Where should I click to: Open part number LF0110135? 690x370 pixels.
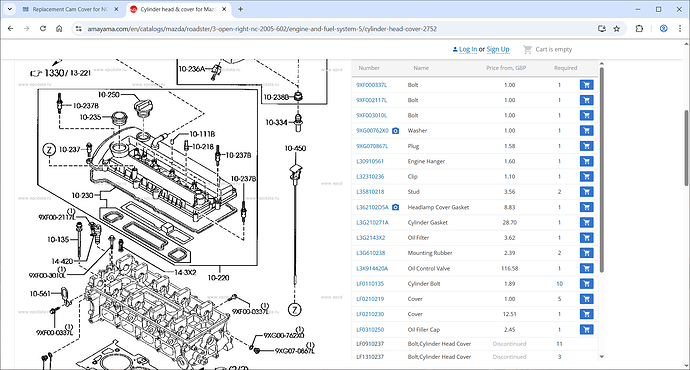[x=370, y=284]
